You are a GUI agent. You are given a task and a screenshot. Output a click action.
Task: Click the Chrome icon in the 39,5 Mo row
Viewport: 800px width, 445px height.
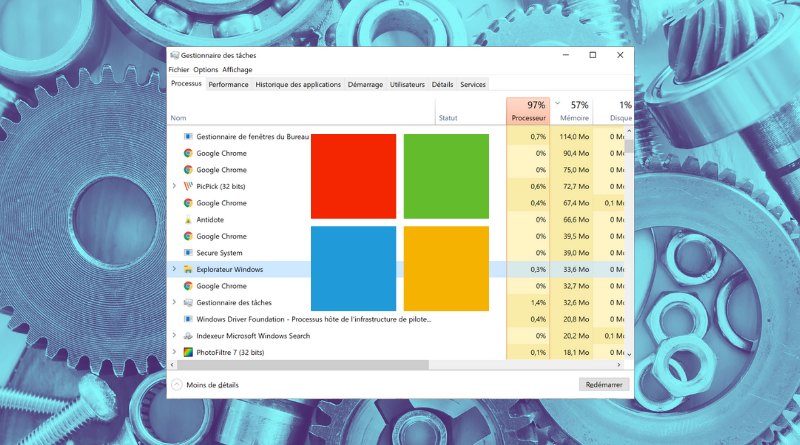[x=188, y=236]
